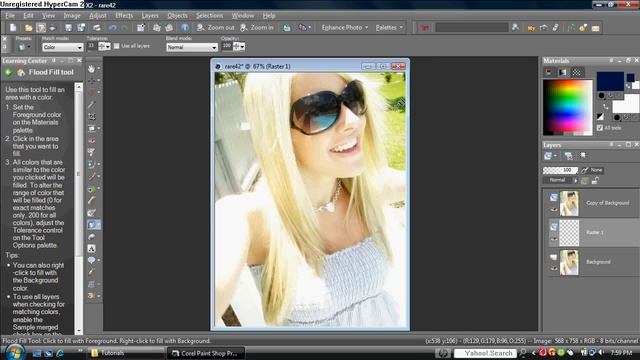Toggle the layer lock transparency icon

click(x=596, y=180)
